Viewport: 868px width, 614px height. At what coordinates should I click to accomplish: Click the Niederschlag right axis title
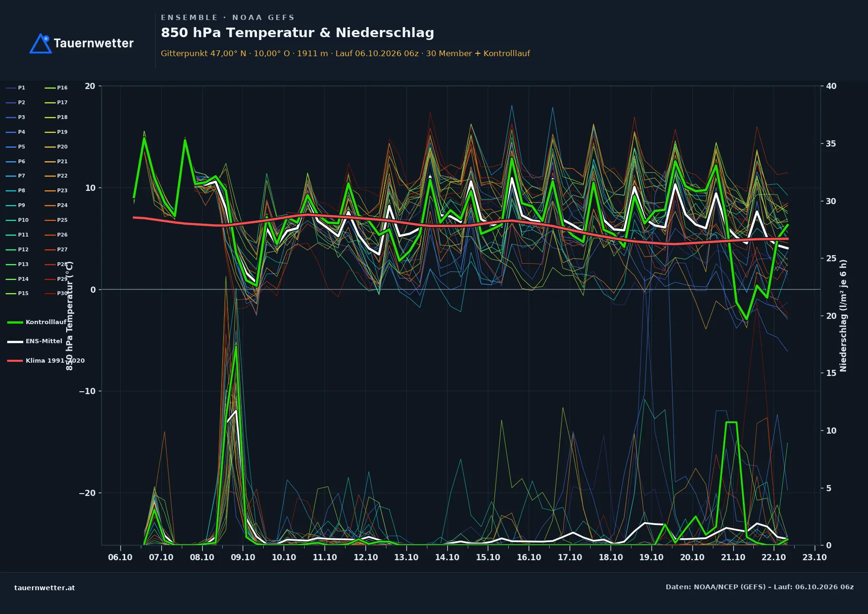pyautogui.click(x=843, y=316)
